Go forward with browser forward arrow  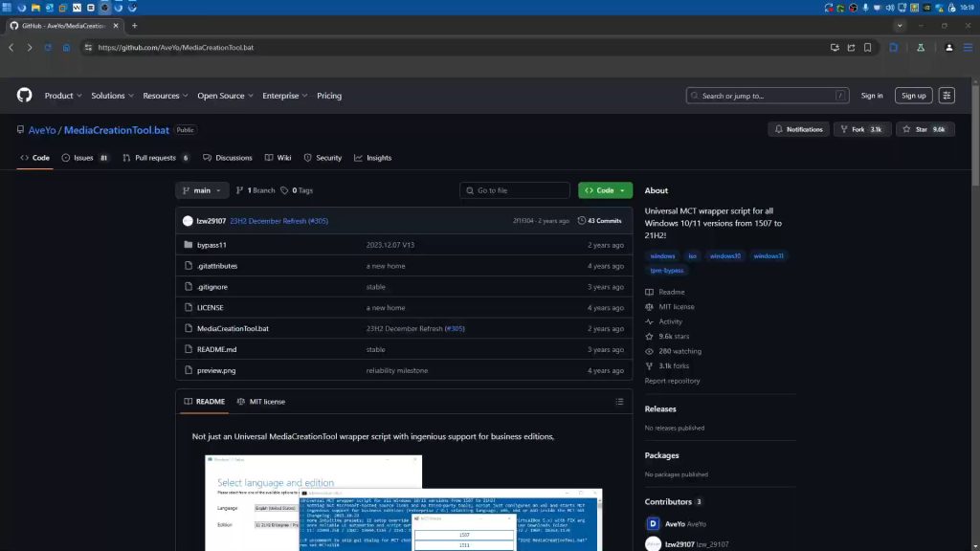coord(30,48)
